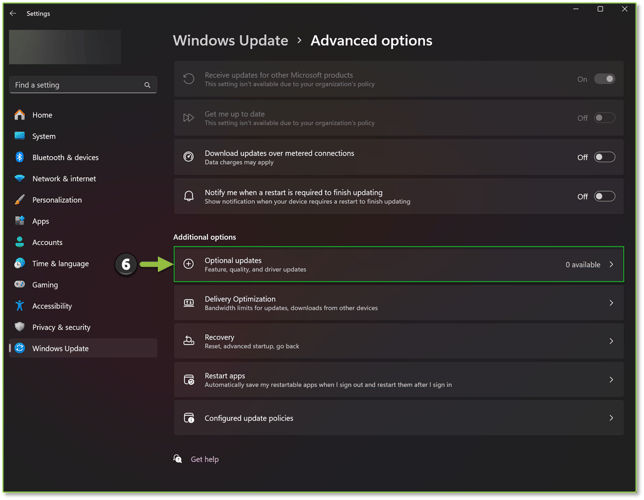The image size is (644, 500).
Task: Open Delivery Optimization settings label
Action: coord(240,299)
